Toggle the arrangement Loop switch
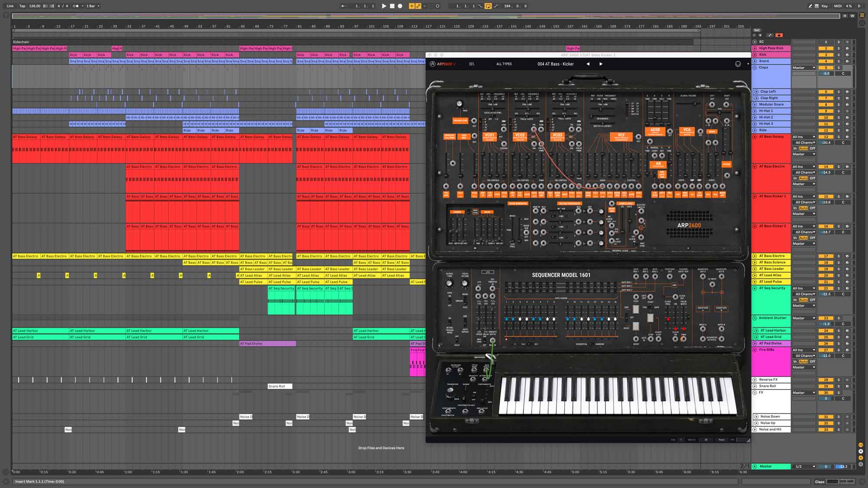868x488 pixels. click(488, 6)
